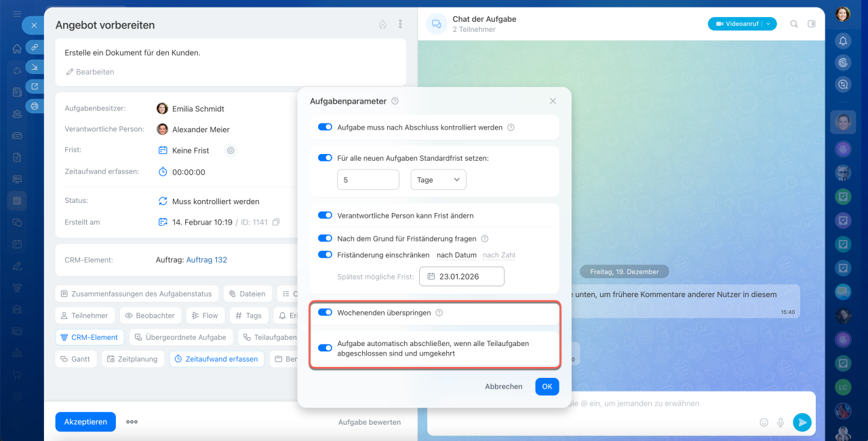The width and height of the screenshot is (868, 441).
Task: Select the nach Datum option
Action: [x=456, y=255]
